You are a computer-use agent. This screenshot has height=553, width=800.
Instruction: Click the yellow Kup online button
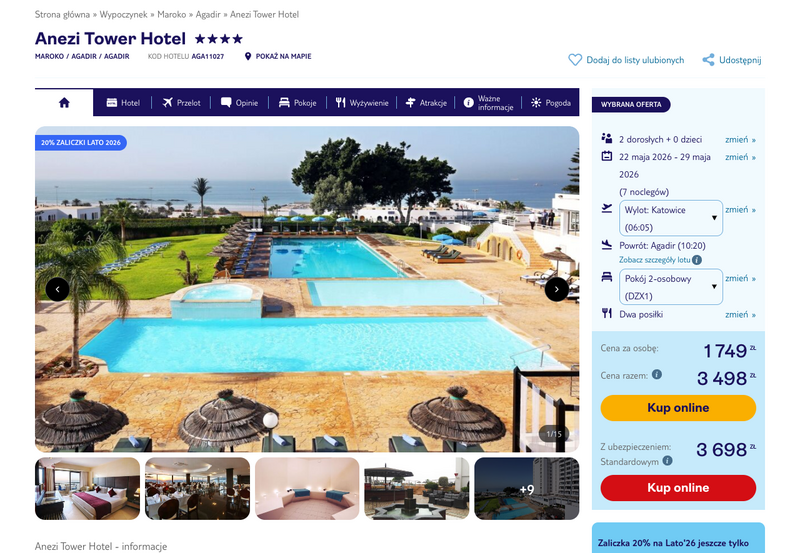[x=678, y=408]
